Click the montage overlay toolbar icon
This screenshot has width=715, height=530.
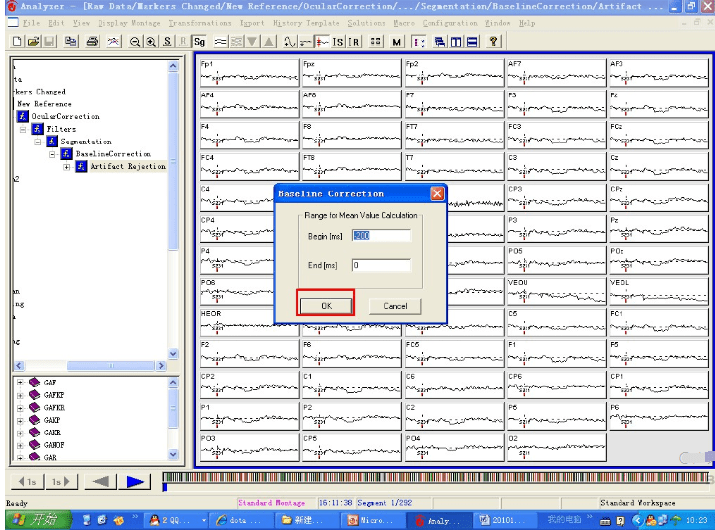[114, 42]
